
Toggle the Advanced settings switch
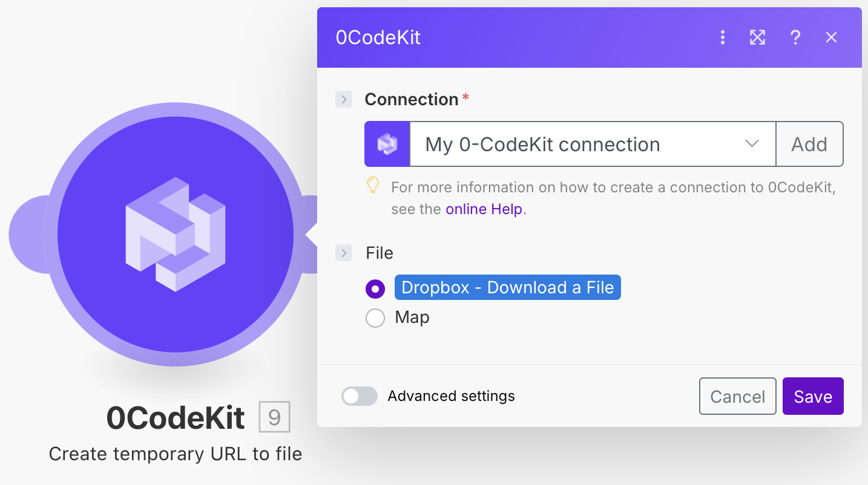point(360,396)
